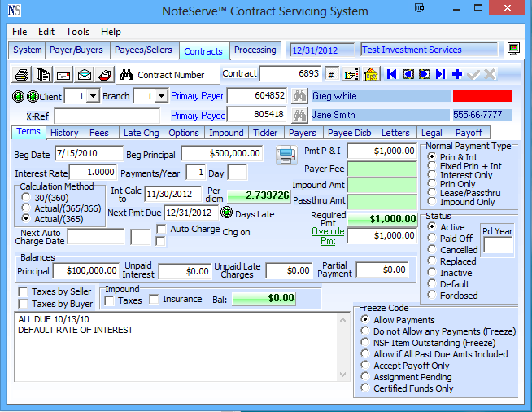Check the Impound Insurance checkbox
Screen dimensions: 532x412
pyautogui.click(x=154, y=300)
